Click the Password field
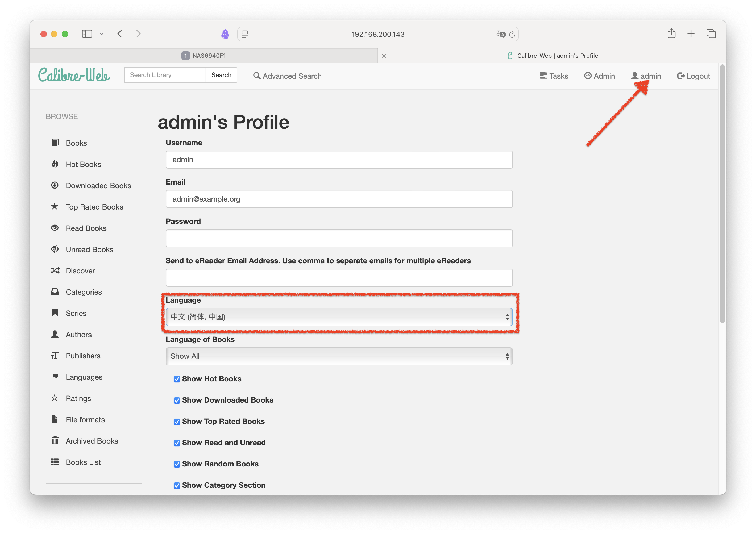Viewport: 756px width, 534px height. 339,238
